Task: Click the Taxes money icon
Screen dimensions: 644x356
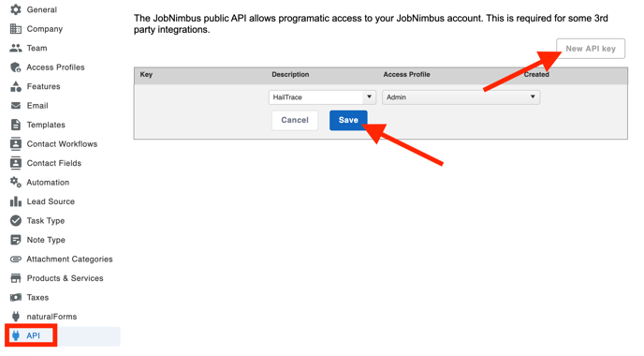Action: point(16,297)
